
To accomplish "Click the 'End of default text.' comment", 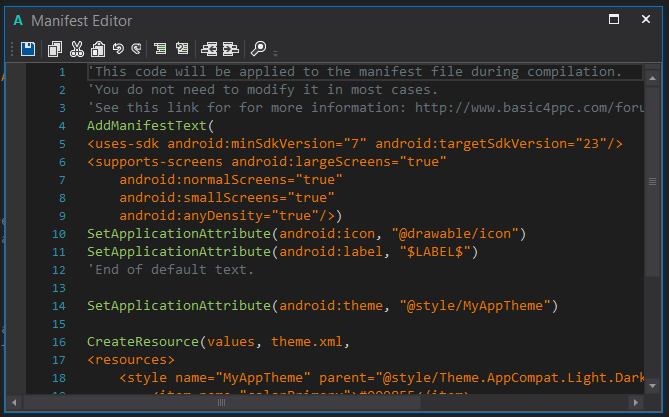I will (171, 270).
